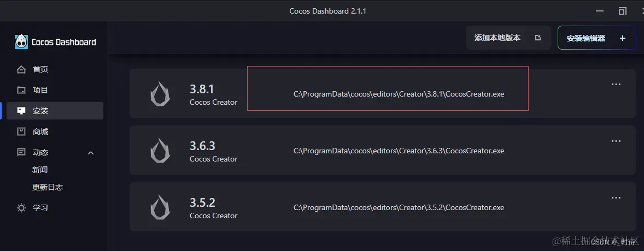
Task: Click the monitor icon beside 安装
Action: pyautogui.click(x=21, y=111)
